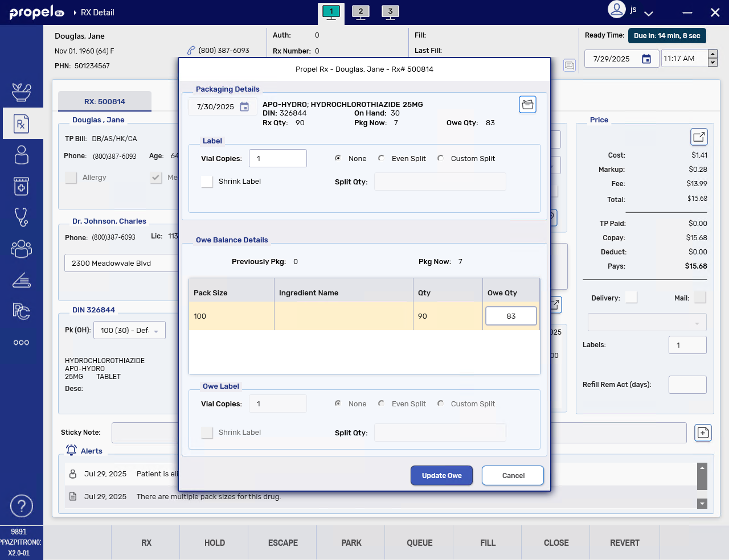Screen dimensions: 729x560
Task: Increase the ready time using up stepper
Action: pyautogui.click(x=712, y=54)
